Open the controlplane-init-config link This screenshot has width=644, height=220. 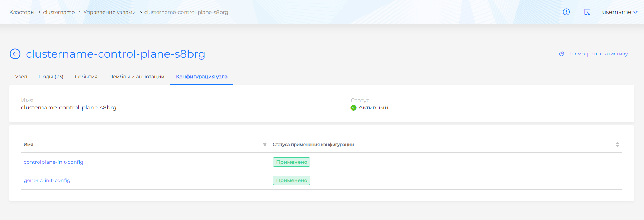point(53,162)
